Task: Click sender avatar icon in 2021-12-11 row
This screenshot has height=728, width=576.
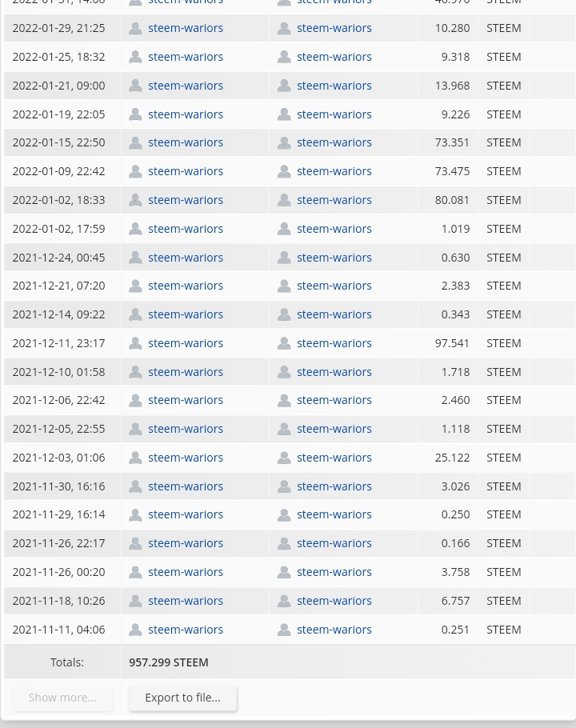Action: pyautogui.click(x=135, y=343)
